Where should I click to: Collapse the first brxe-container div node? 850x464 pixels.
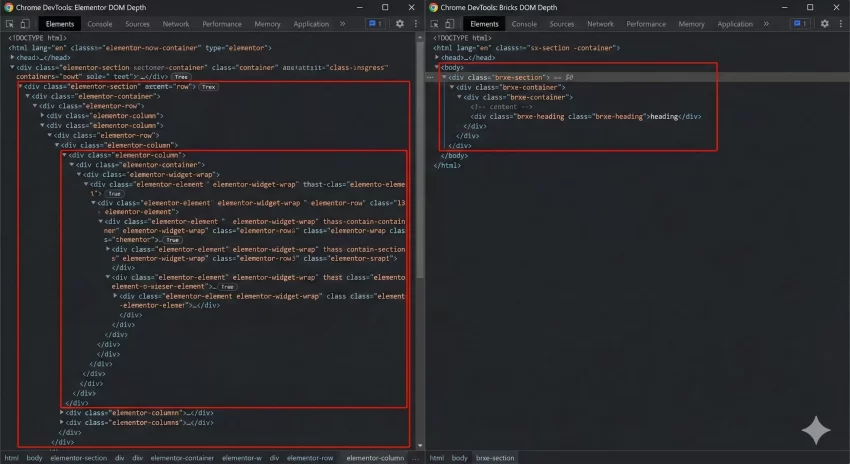coord(452,87)
